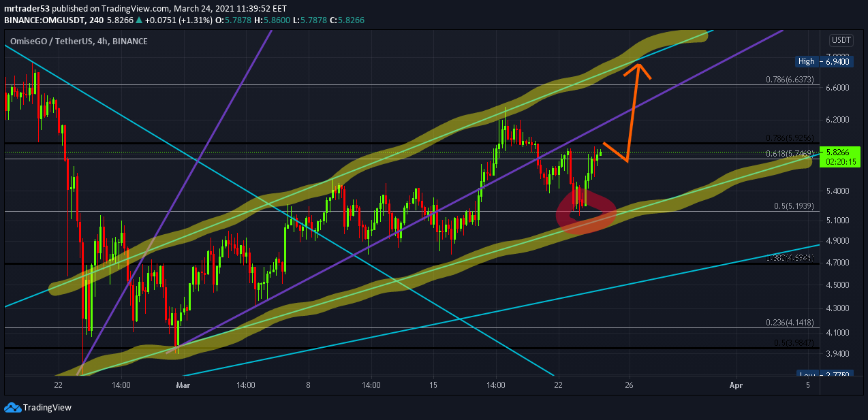Click the 4.3000 price axis value
The width and height of the screenshot is (868, 420).
pos(837,308)
